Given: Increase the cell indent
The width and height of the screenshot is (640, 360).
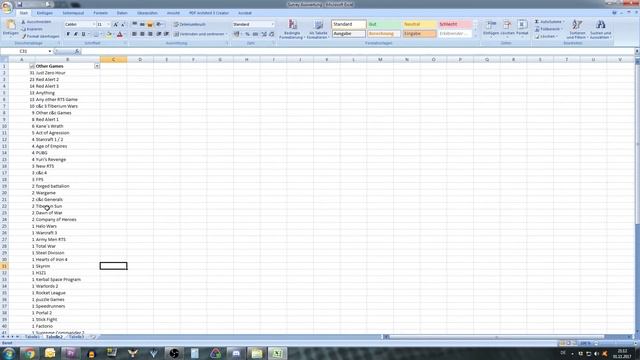Looking at the screenshot, I should click(166, 34).
